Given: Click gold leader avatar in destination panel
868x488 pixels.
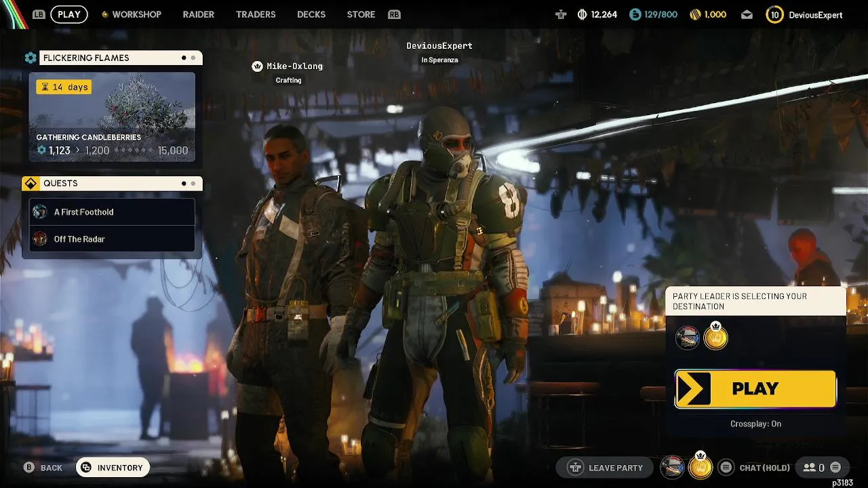Looking at the screenshot, I should (x=715, y=336).
